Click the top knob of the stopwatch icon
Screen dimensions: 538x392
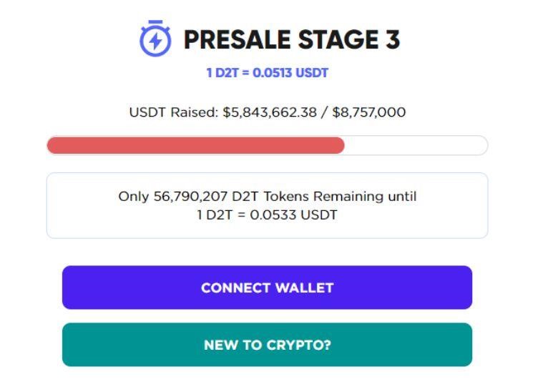pyautogui.click(x=155, y=24)
